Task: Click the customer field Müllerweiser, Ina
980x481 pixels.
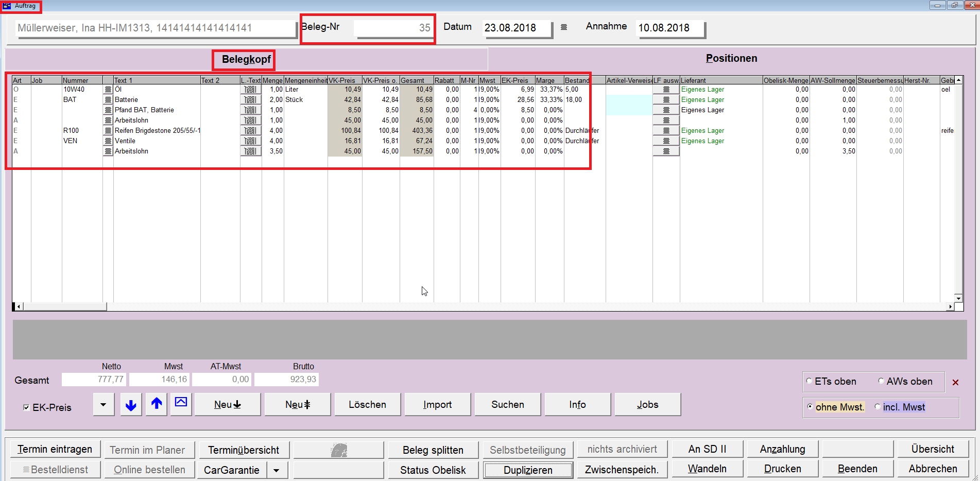Action: coord(156,28)
